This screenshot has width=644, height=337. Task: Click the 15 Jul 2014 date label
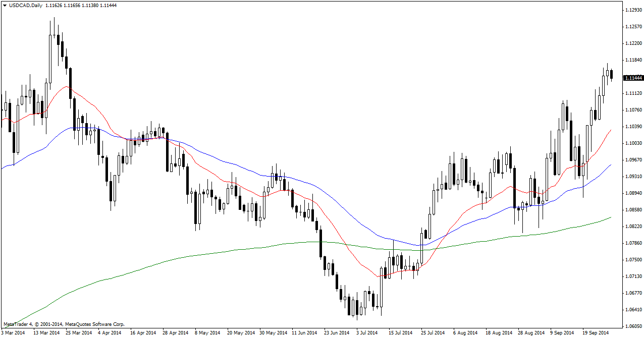pos(400,333)
